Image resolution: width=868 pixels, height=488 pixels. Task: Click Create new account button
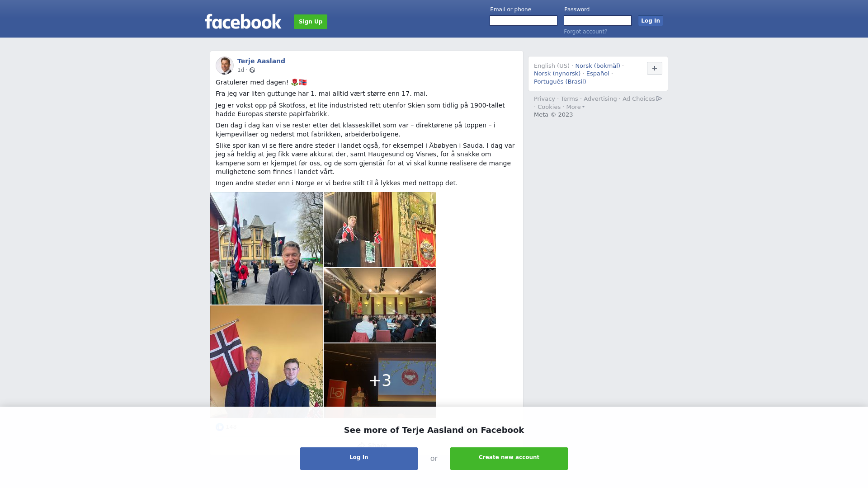[509, 459]
